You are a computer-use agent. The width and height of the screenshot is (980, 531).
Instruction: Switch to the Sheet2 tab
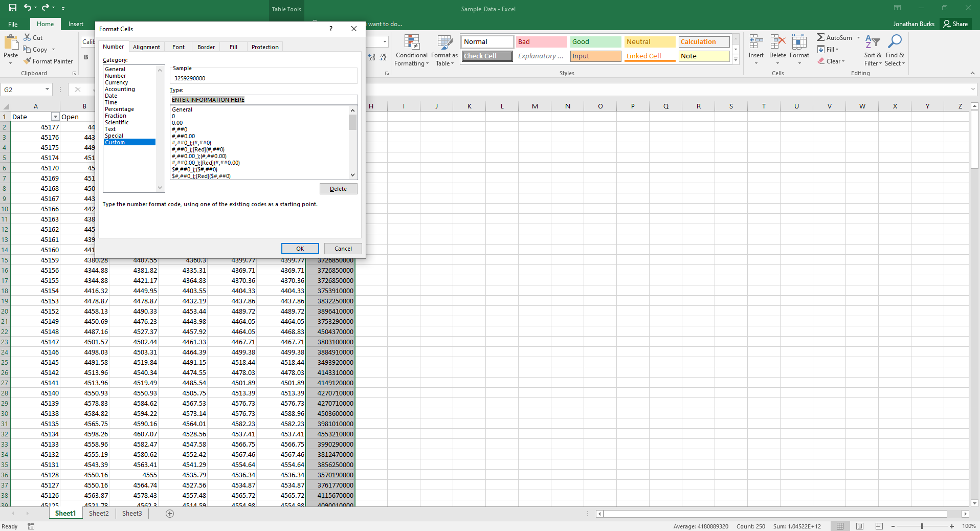[98, 513]
